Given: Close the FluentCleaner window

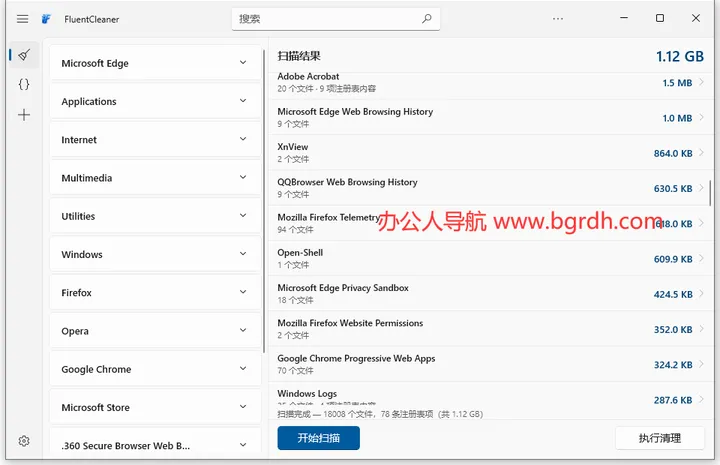Looking at the screenshot, I should (696, 18).
